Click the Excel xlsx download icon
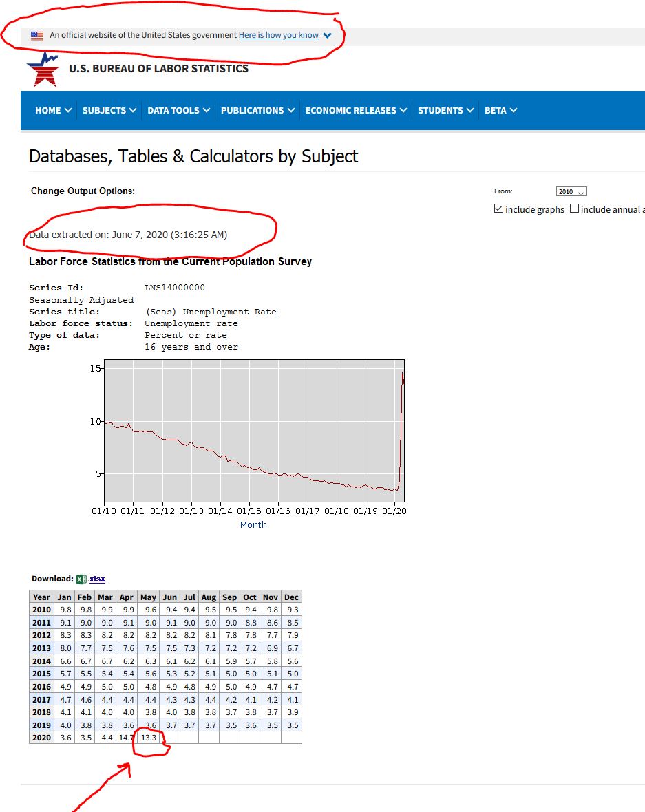The width and height of the screenshot is (645, 812). coord(81,579)
